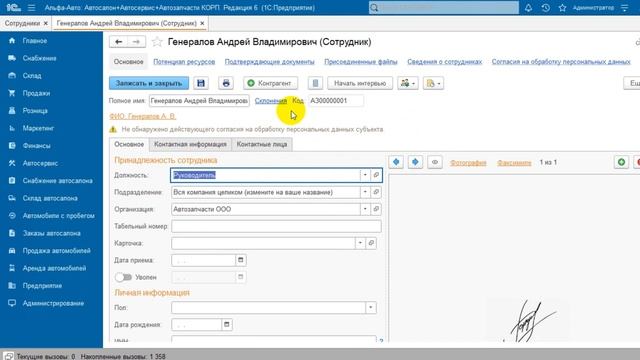The width and height of the screenshot is (640, 360).
Task: Select the inner Основное tab
Action: pos(129,144)
